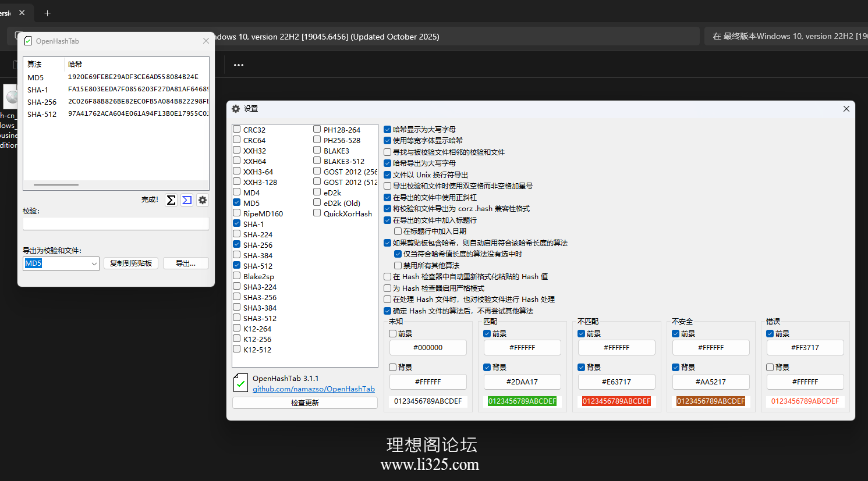Viewport: 868px width, 481px height.
Task: Enable the CRC32 algorithm checkbox
Action: coord(236,129)
